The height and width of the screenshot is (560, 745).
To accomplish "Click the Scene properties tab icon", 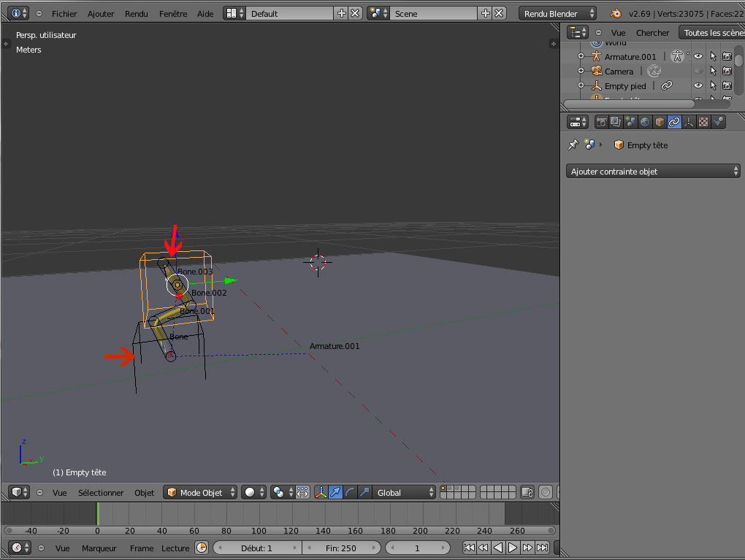I will coord(630,122).
